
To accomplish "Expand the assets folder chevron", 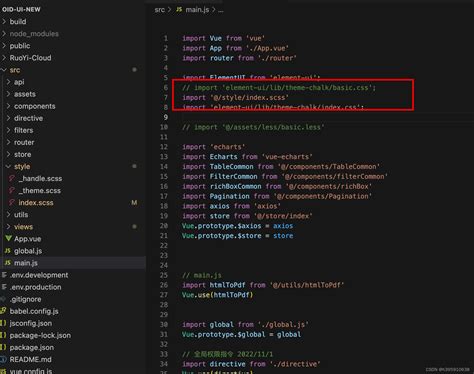I will click(x=9, y=94).
